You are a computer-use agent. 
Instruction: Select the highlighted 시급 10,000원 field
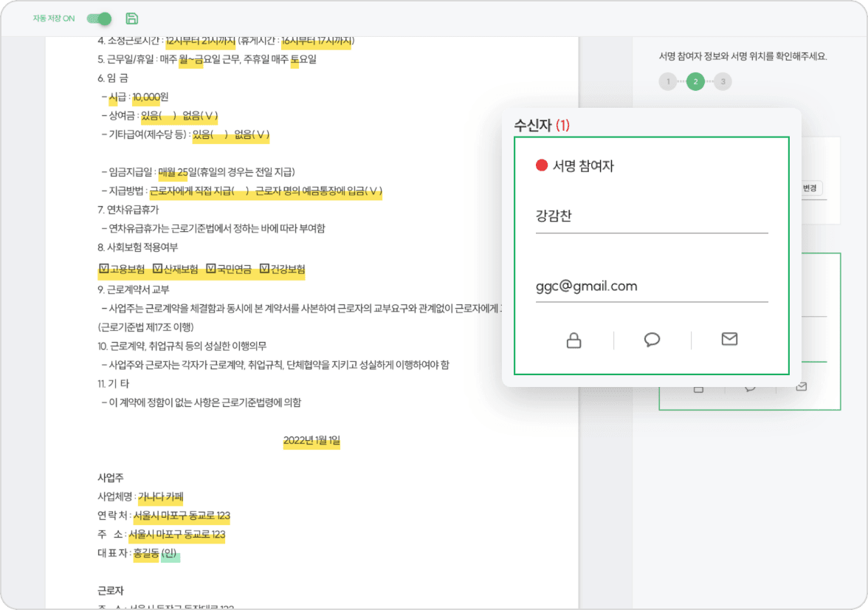[146, 97]
